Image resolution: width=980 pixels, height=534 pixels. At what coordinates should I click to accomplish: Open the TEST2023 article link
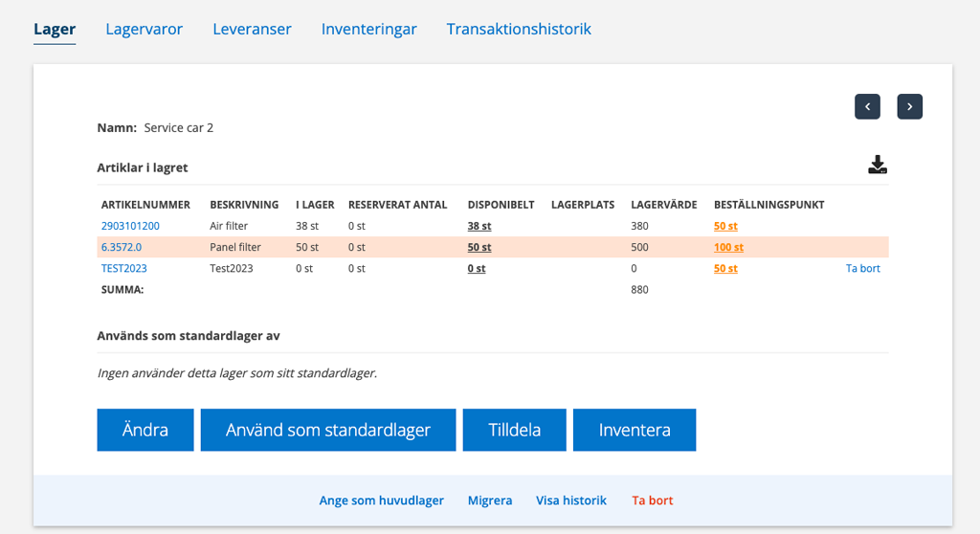click(x=123, y=268)
